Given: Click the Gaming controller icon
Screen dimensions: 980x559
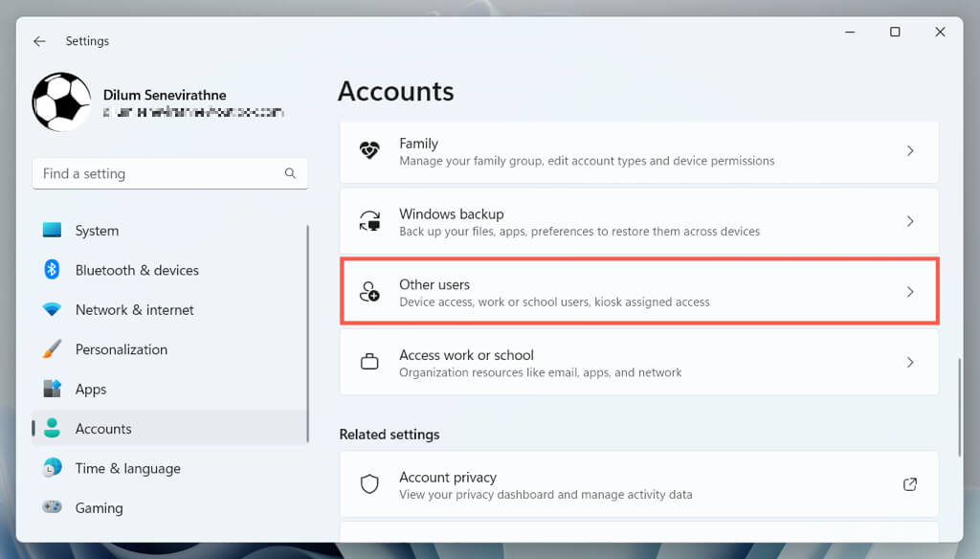Looking at the screenshot, I should [x=53, y=507].
